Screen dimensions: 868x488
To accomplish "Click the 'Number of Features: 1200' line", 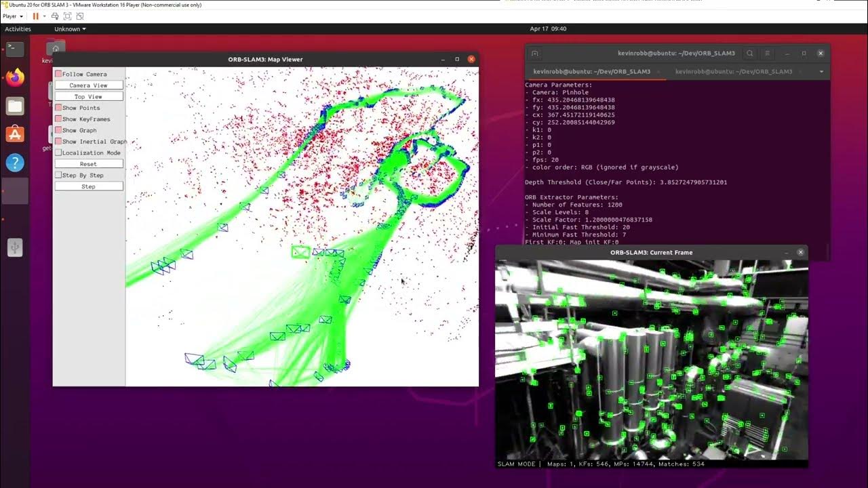I will click(574, 205).
